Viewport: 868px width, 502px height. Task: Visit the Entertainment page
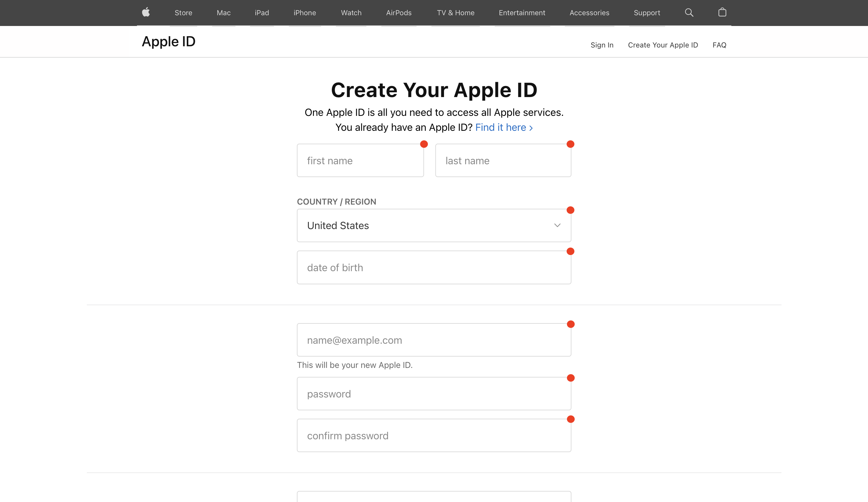(522, 13)
